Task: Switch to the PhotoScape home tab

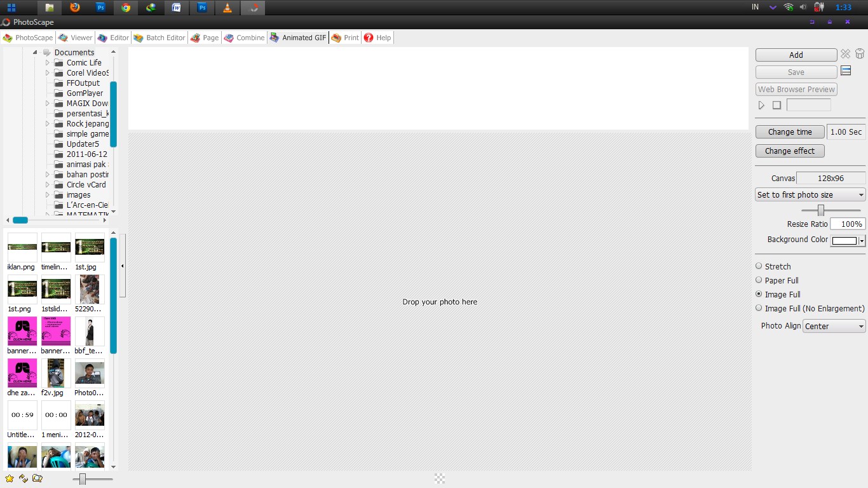Action: pyautogui.click(x=28, y=37)
